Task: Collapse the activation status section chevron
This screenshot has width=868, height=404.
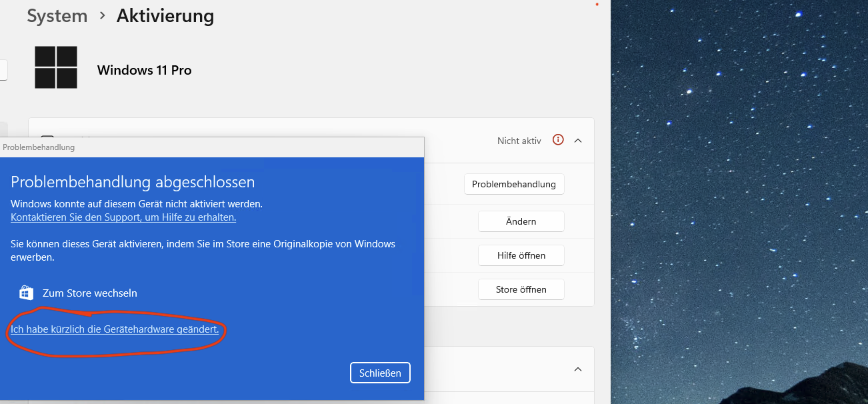Action: click(578, 141)
